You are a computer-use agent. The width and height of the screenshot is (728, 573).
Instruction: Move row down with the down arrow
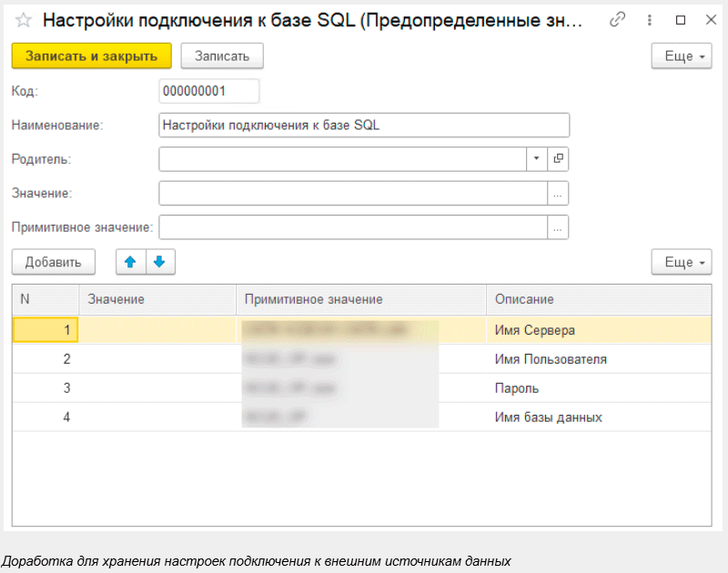(160, 262)
